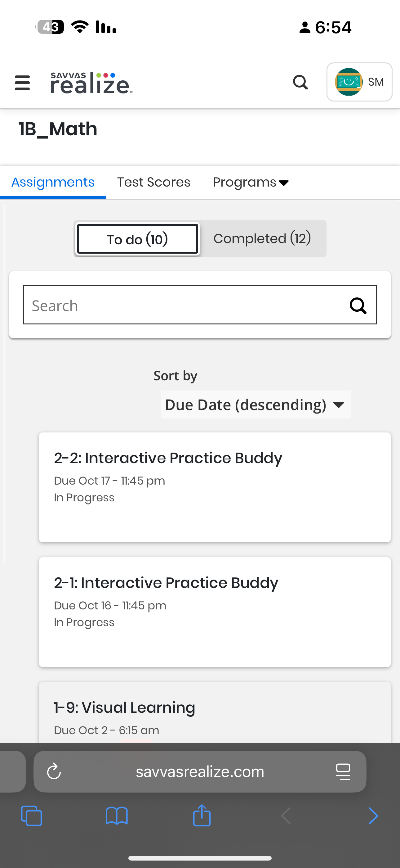Click the Savvas Realize logo

point(91,83)
